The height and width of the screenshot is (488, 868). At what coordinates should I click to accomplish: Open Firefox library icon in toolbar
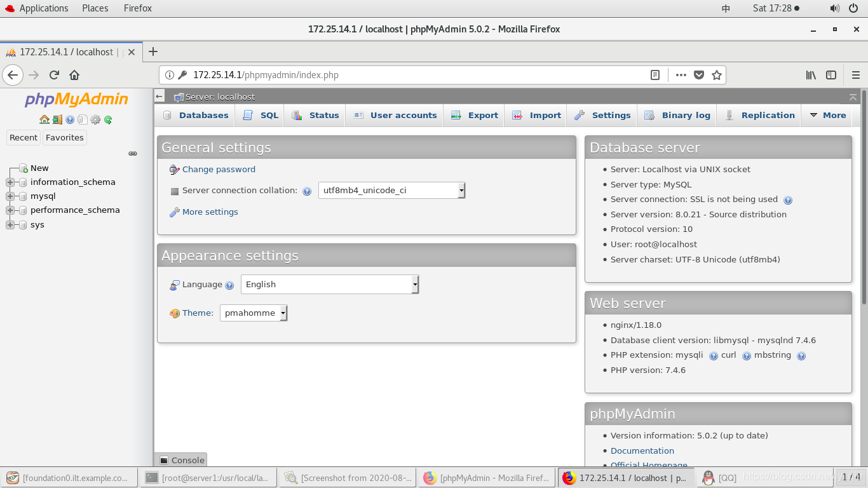pos(811,75)
